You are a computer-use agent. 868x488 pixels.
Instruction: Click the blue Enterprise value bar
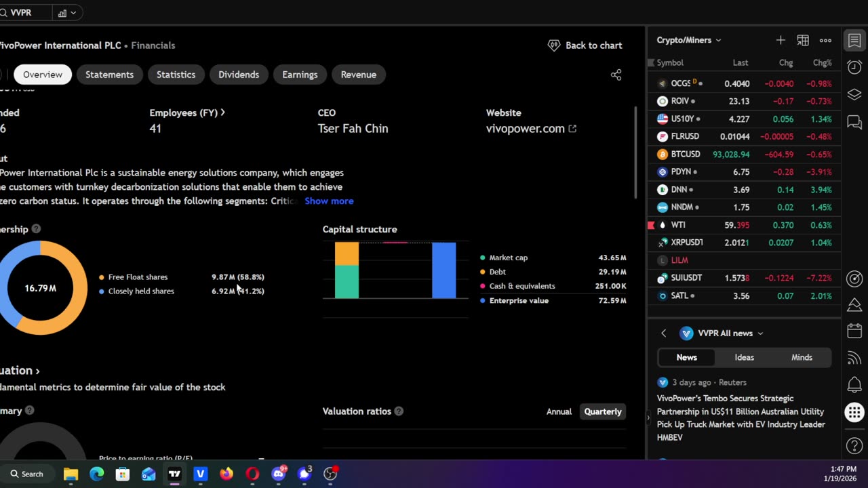point(444,270)
